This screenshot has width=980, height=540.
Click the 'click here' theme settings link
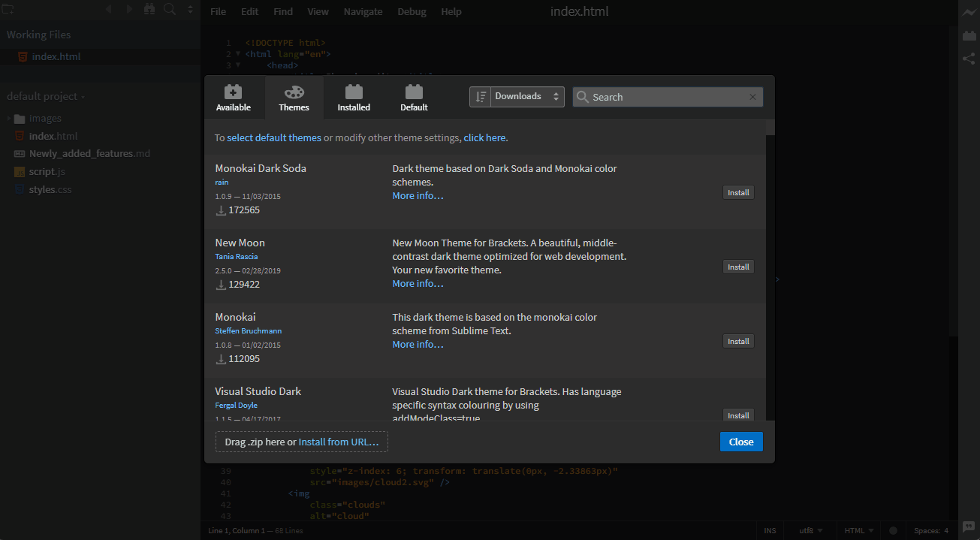484,137
